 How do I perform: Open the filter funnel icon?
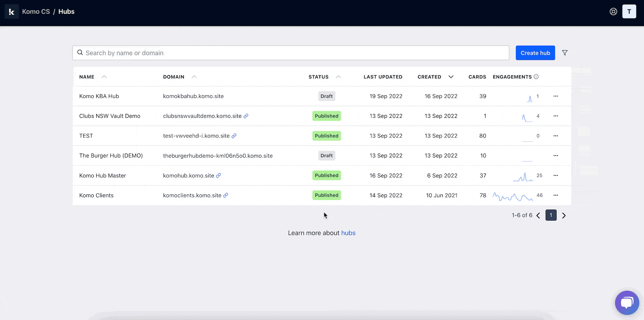[565, 53]
